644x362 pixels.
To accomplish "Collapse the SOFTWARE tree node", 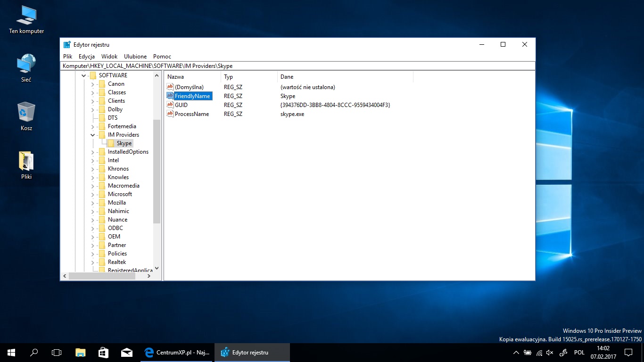I will tap(83, 75).
